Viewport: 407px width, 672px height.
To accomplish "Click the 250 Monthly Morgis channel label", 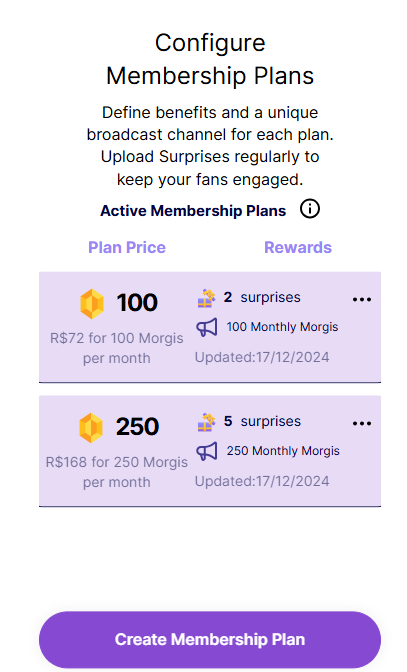I will tap(283, 450).
